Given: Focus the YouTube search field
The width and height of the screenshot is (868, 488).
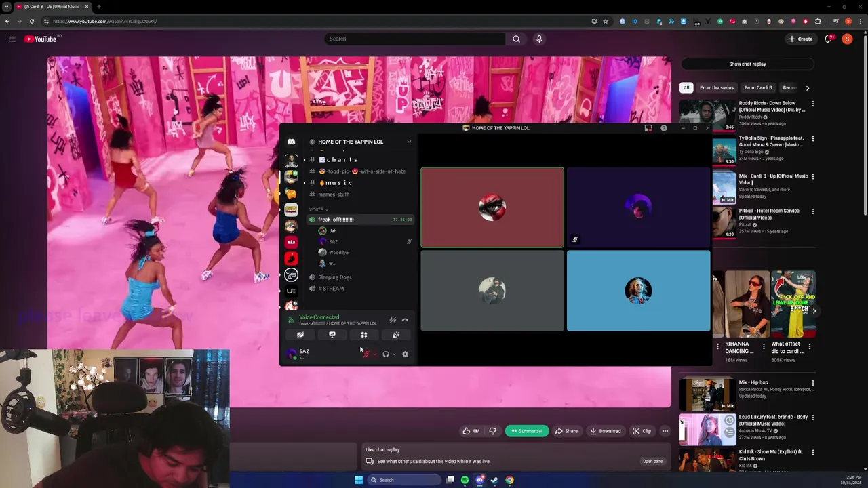Looking at the screenshot, I should [415, 39].
